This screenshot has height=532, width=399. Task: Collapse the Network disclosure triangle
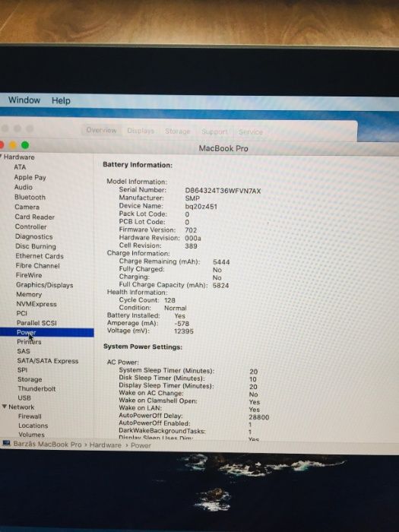click(x=5, y=407)
